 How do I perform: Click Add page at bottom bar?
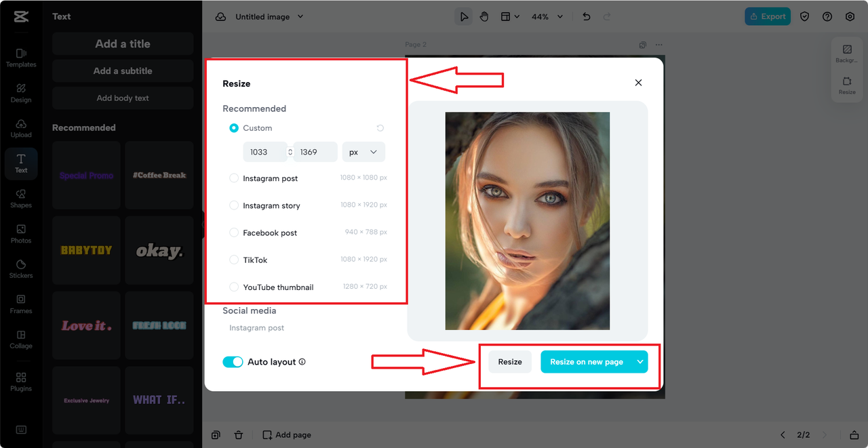pos(287,435)
